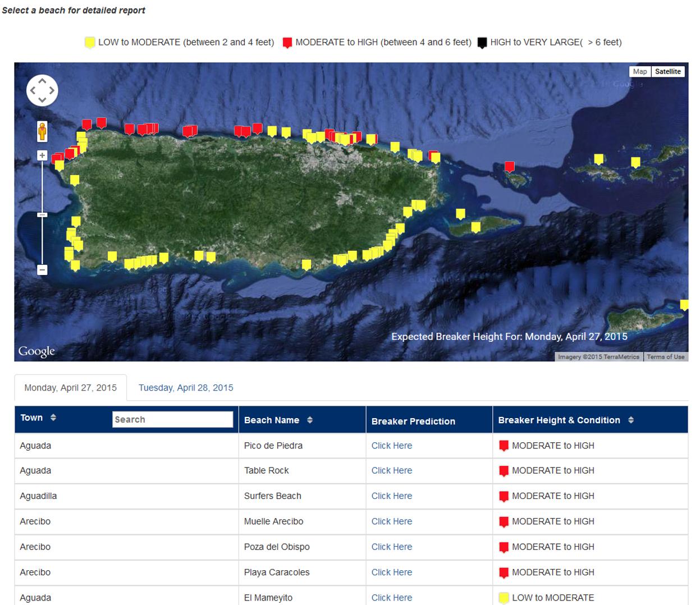Image resolution: width=700 pixels, height=605 pixels.
Task: Sort by Breaker Height & Condition
Action: (x=631, y=420)
